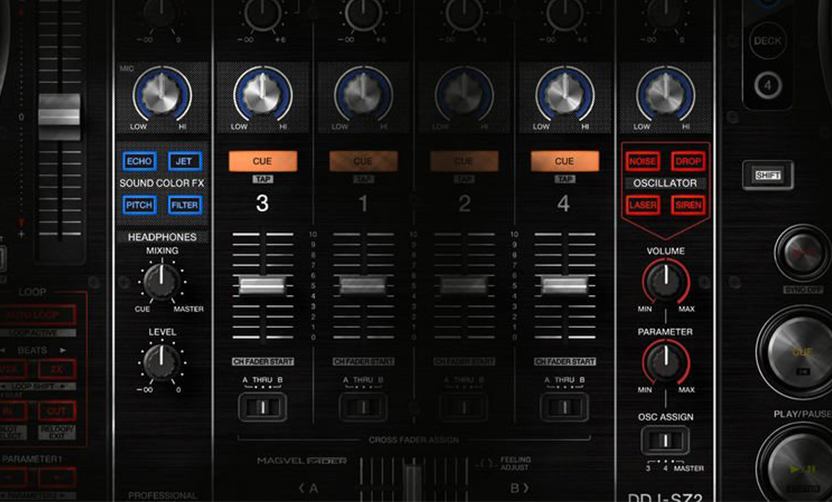The width and height of the screenshot is (832, 502).
Task: Click channel 3 low/hi filter knob
Action: tap(263, 94)
